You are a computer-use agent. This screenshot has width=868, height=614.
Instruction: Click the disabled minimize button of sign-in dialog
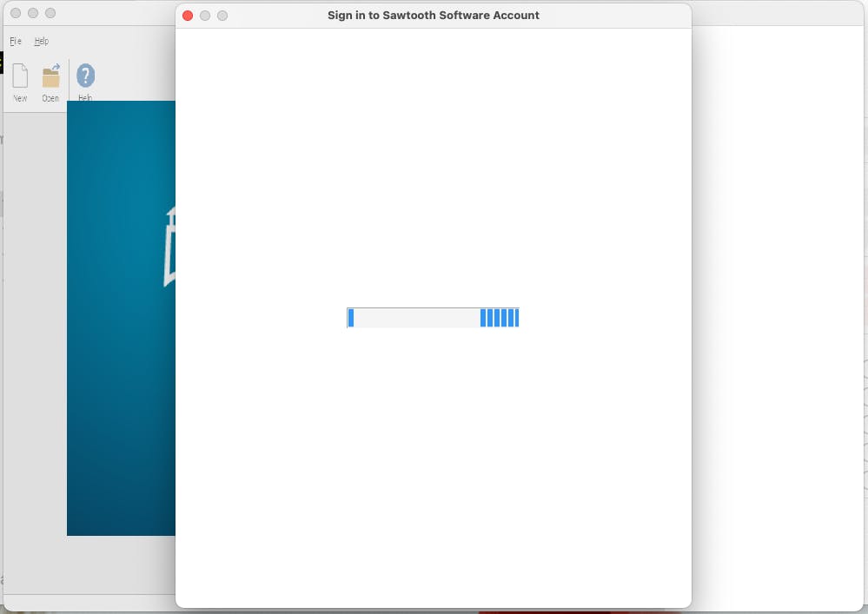[x=205, y=16]
